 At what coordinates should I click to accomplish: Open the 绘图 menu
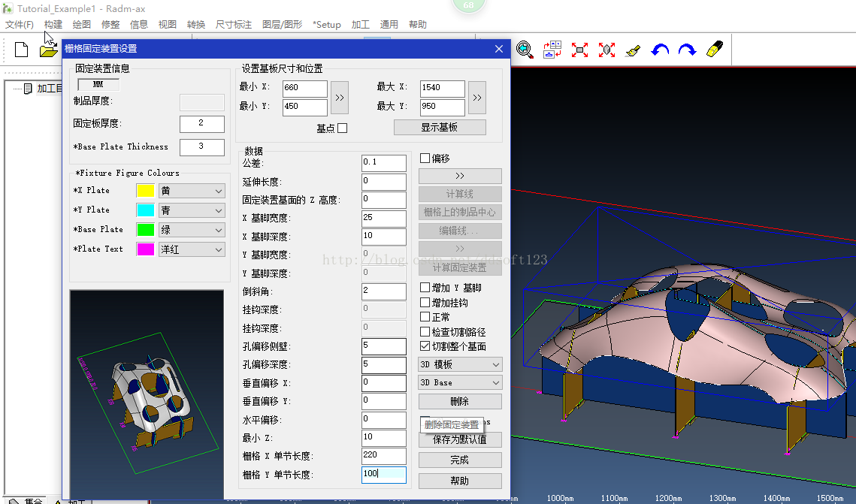pyautogui.click(x=81, y=25)
